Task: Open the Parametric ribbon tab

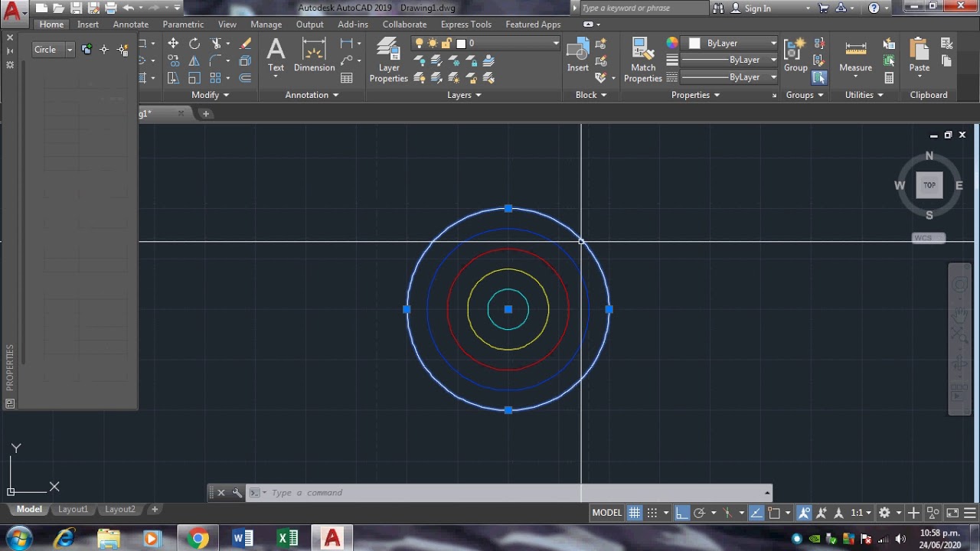Action: (x=183, y=24)
